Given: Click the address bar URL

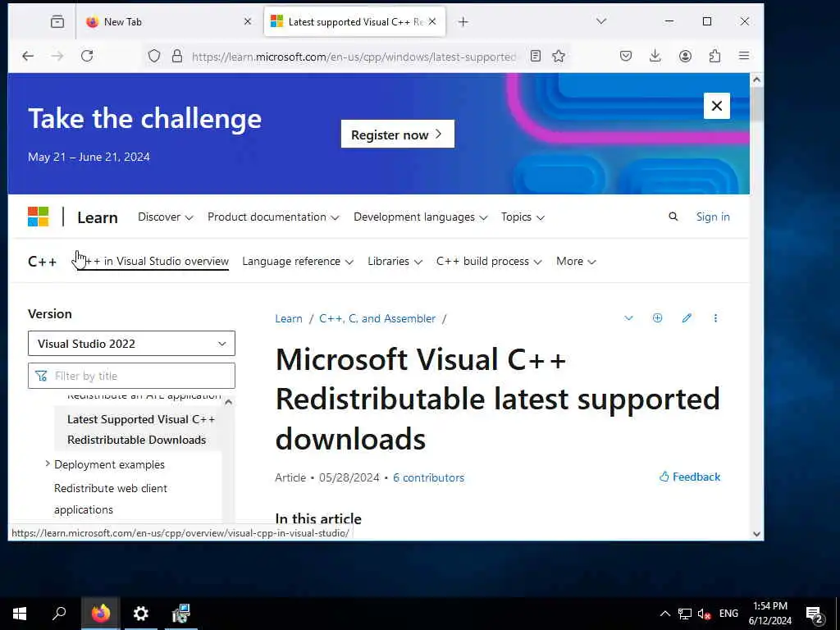Looking at the screenshot, I should pyautogui.click(x=354, y=57).
